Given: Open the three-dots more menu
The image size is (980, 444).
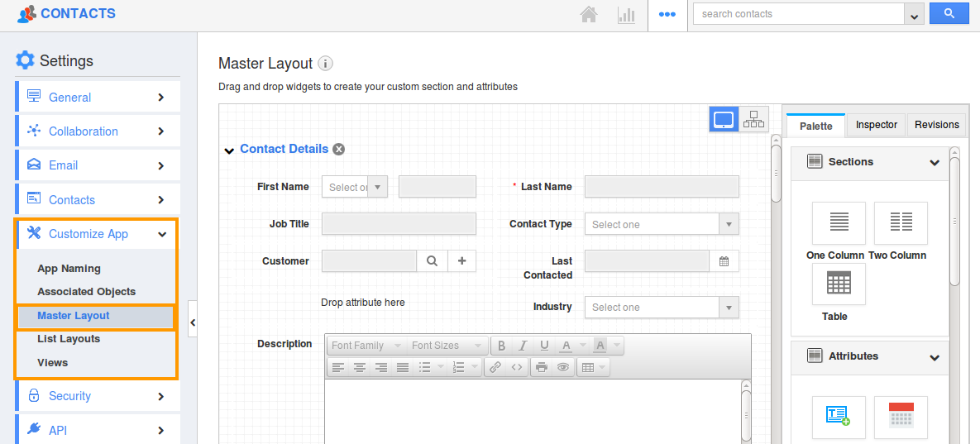Looking at the screenshot, I should point(667,14).
